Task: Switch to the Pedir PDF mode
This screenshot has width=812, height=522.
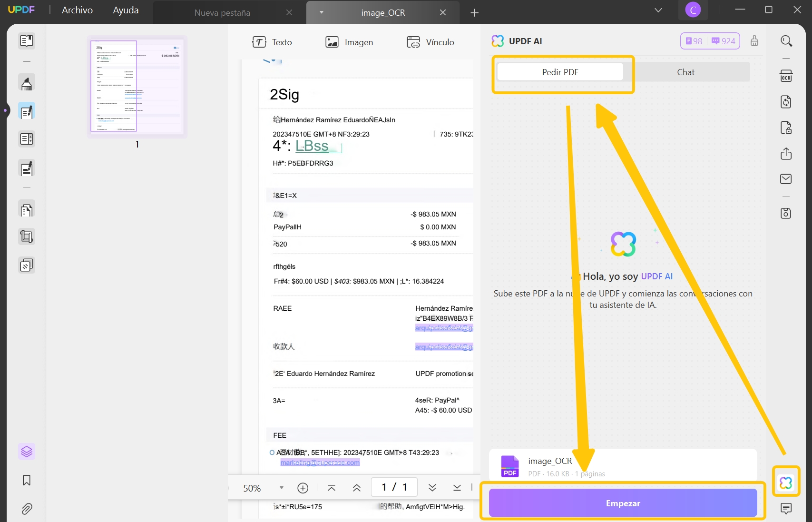Action: click(560, 72)
